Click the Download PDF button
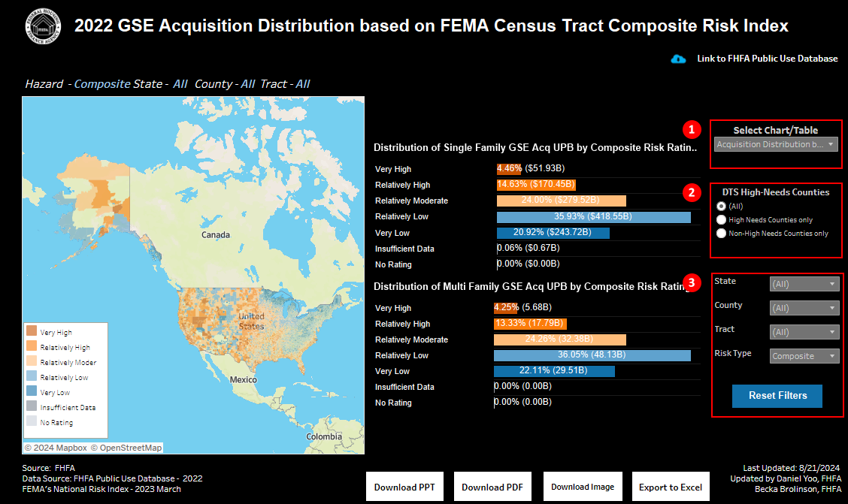The height and width of the screenshot is (504, 848). click(x=492, y=487)
